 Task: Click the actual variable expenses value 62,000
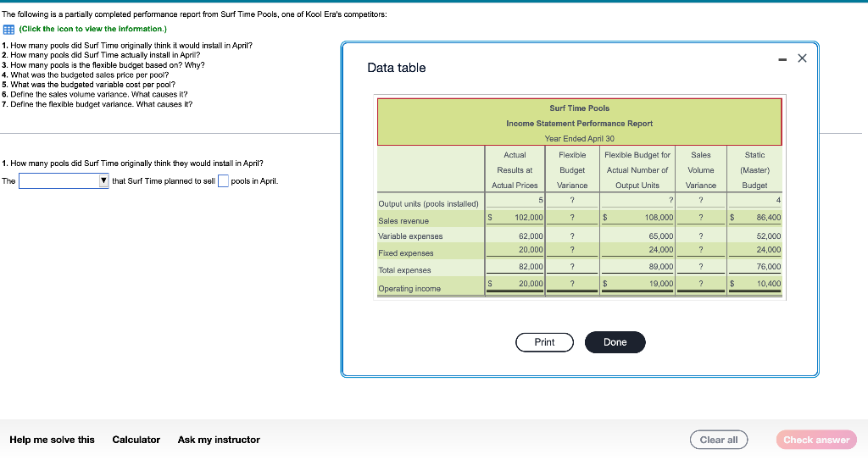click(531, 236)
